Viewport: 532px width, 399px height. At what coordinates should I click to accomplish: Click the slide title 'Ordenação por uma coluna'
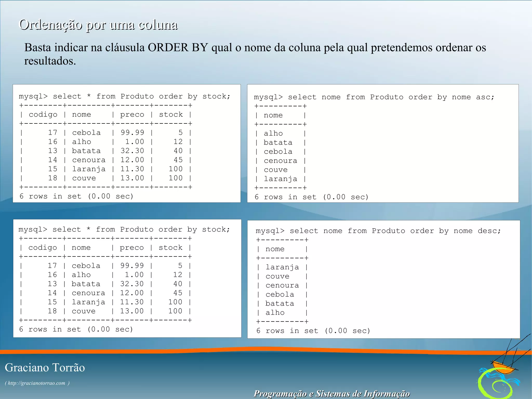[98, 25]
